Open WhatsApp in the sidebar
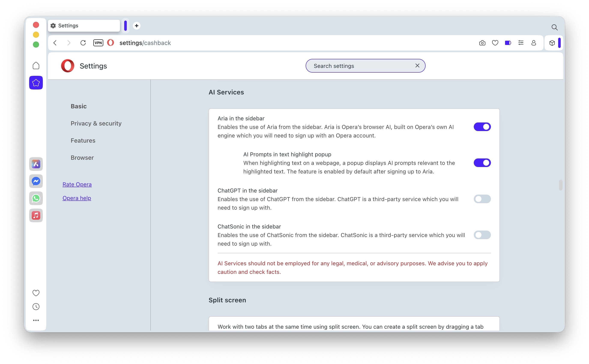Viewport: 589px width, 364px height. coord(36,198)
